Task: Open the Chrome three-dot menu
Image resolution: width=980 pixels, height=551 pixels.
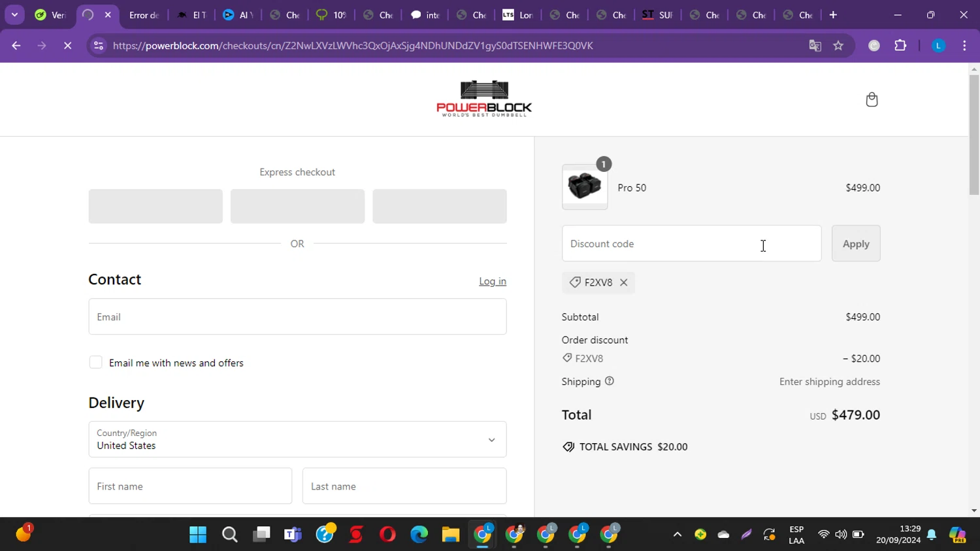Action: point(964,46)
